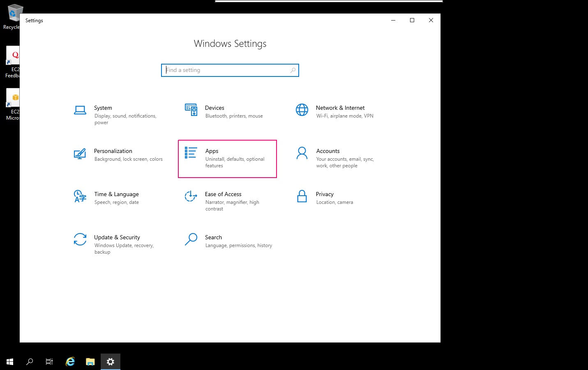
Task: Click the magnifier in the settings search box
Action: (x=293, y=70)
